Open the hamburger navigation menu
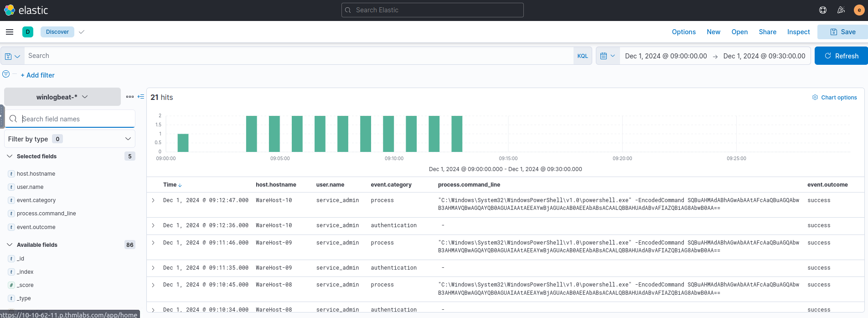Image resolution: width=868 pixels, height=318 pixels. 10,32
